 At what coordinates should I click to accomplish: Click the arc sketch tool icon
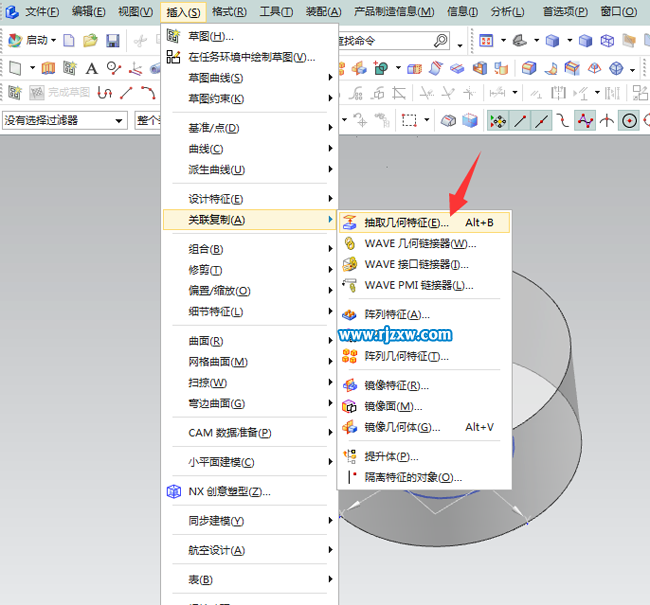[x=148, y=93]
